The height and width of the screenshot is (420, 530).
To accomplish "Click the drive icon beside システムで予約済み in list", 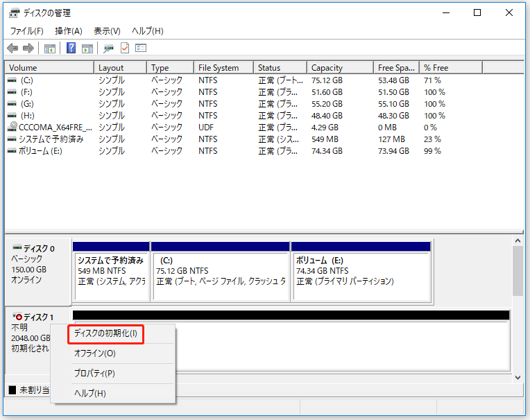I will (x=12, y=139).
